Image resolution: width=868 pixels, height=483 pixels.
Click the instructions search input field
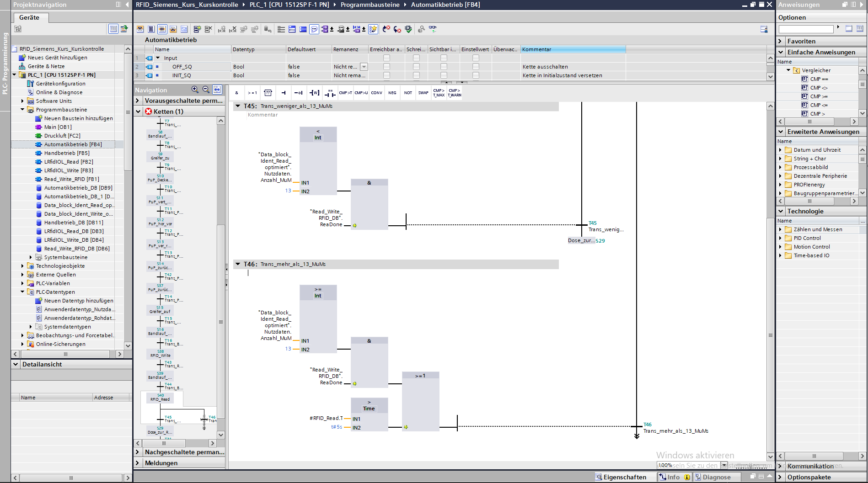[x=806, y=29]
